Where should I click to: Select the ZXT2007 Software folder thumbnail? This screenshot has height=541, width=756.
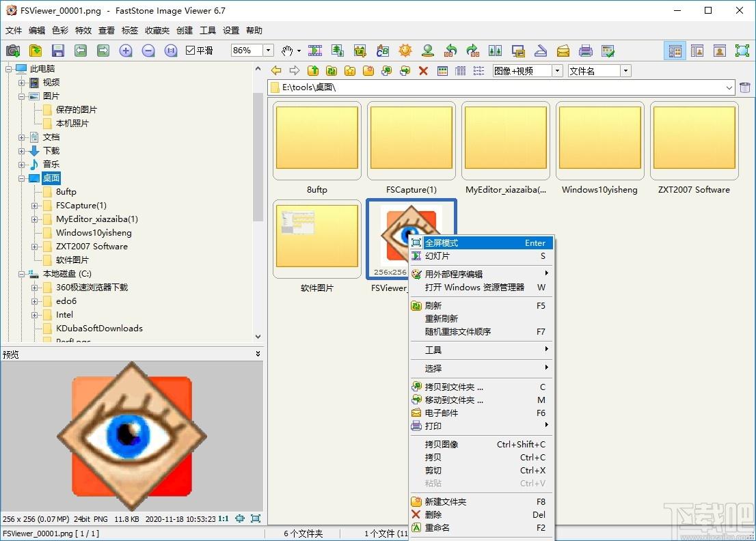coord(694,141)
